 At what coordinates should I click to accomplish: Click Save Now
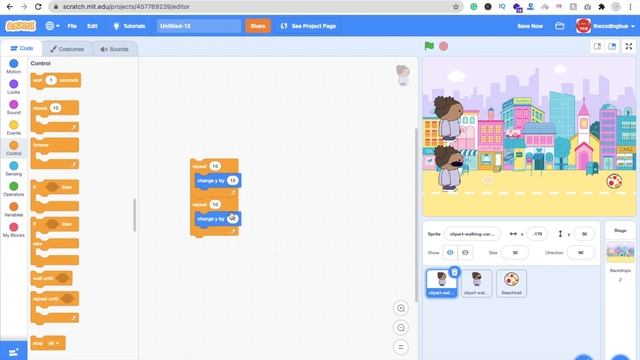tap(530, 26)
